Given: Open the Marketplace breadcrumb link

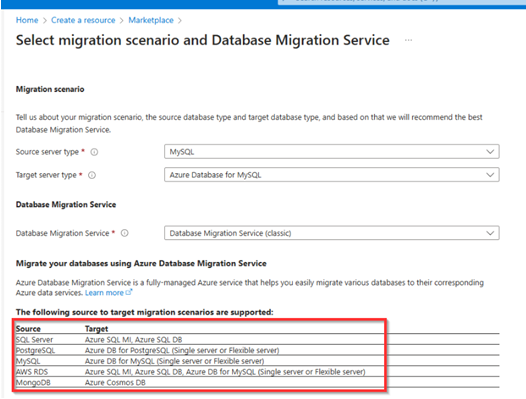Looking at the screenshot, I should pos(151,20).
